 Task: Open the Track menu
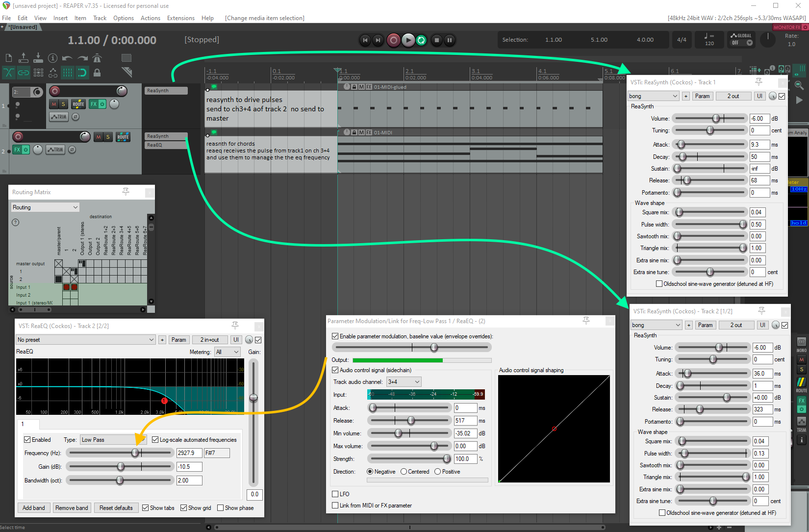tap(100, 18)
